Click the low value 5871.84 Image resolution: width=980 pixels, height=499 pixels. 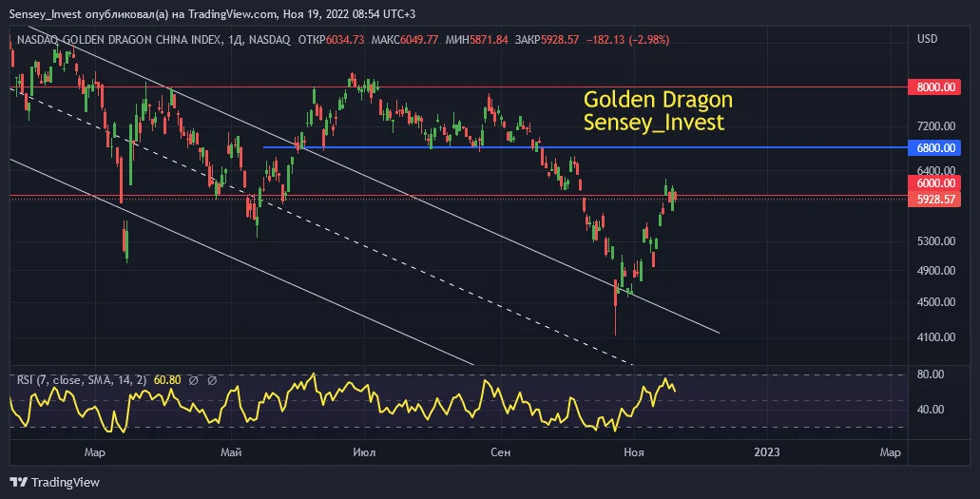[489, 39]
